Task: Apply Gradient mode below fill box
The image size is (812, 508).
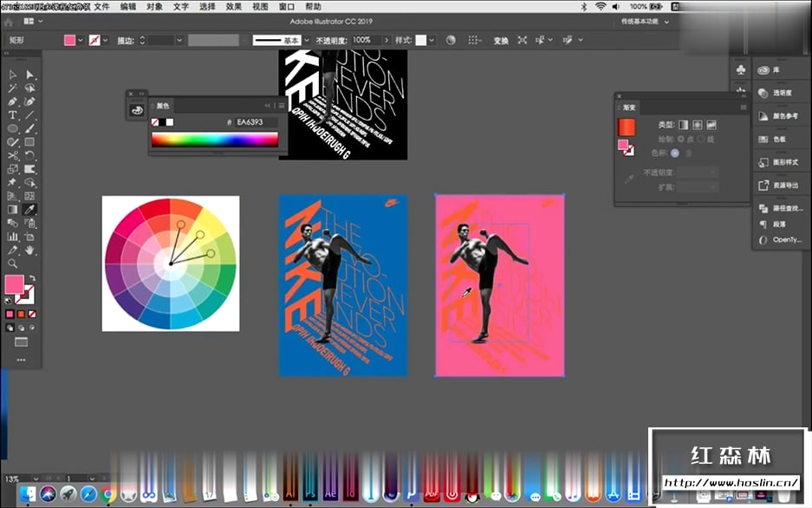Action: click(x=22, y=314)
